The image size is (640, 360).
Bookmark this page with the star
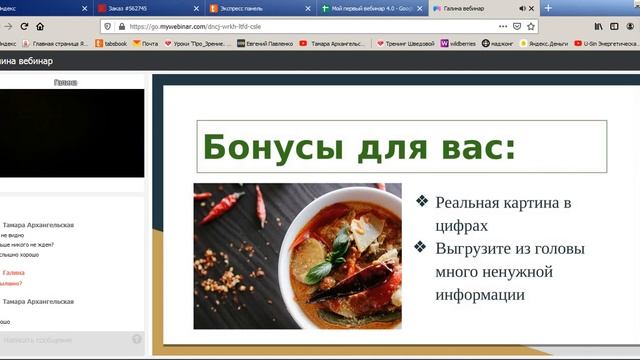(x=531, y=27)
